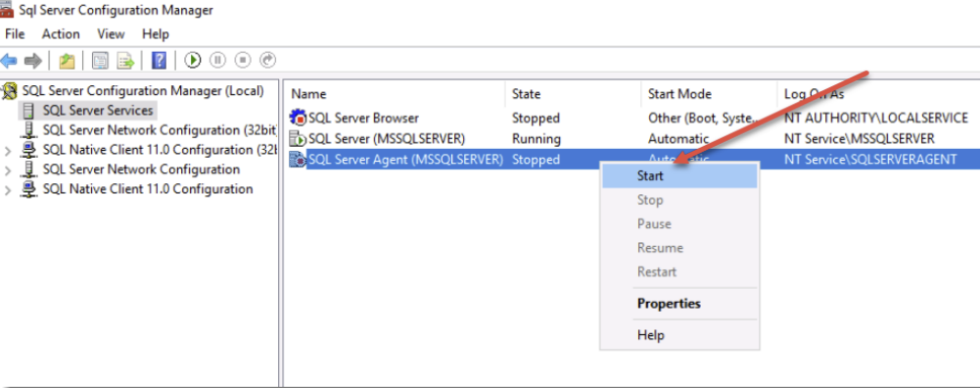
Task: Click the SQL Server Services tree icon
Action: point(28,111)
